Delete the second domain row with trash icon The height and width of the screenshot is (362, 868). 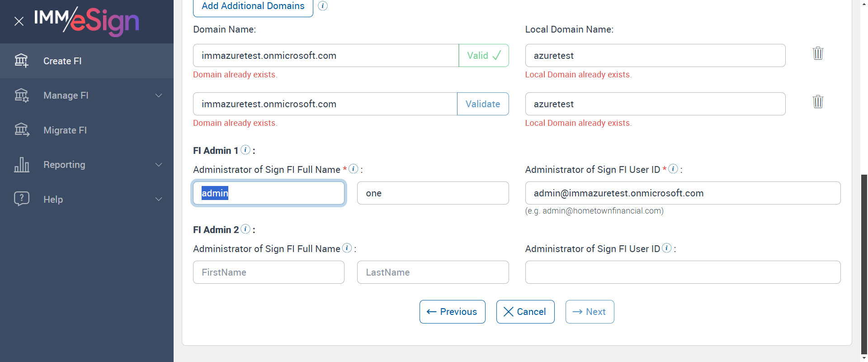tap(818, 102)
